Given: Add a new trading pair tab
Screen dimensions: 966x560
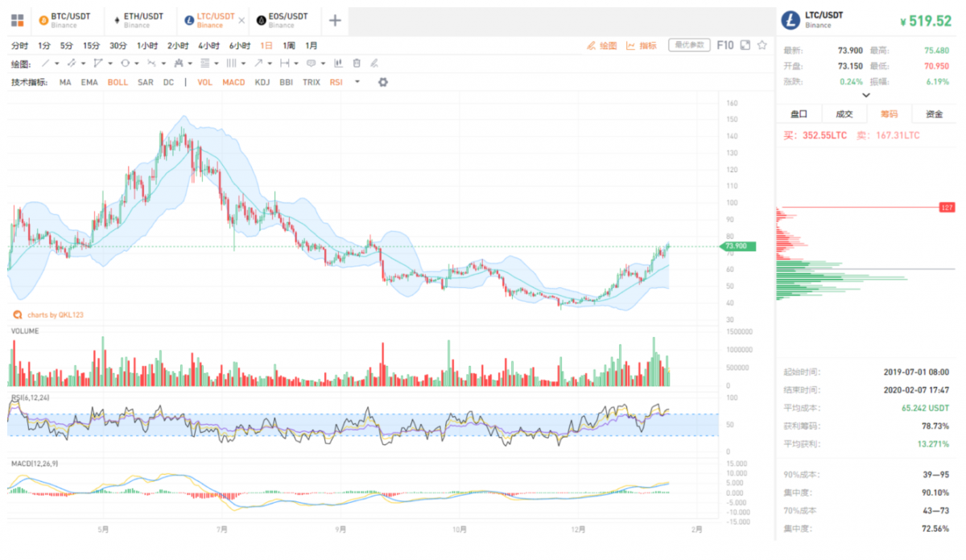Looking at the screenshot, I should tap(336, 20).
